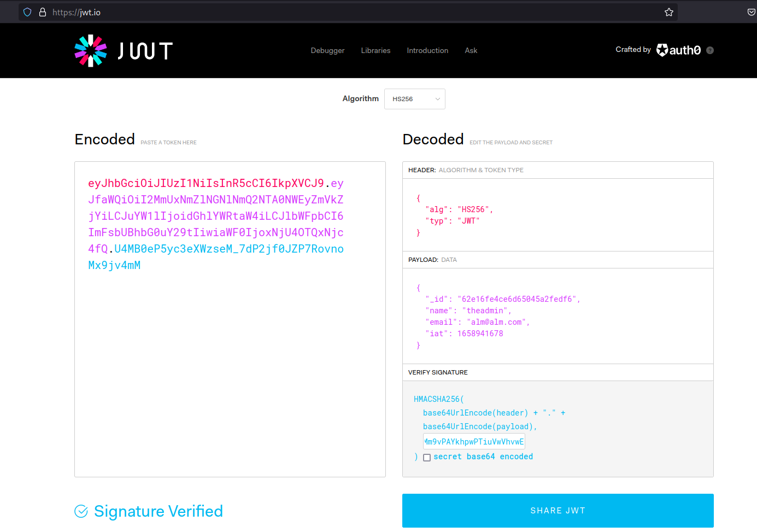Go to the Libraries page
757x532 pixels.
tap(375, 50)
